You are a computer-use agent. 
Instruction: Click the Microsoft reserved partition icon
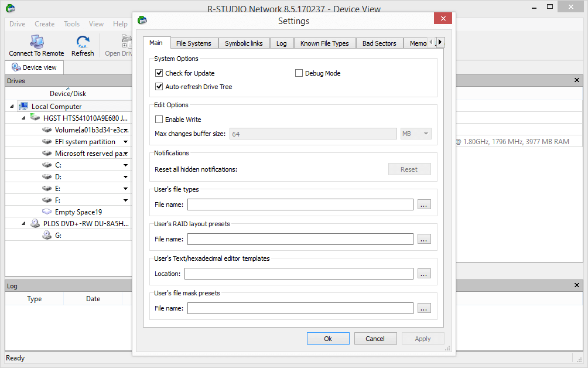(47, 153)
